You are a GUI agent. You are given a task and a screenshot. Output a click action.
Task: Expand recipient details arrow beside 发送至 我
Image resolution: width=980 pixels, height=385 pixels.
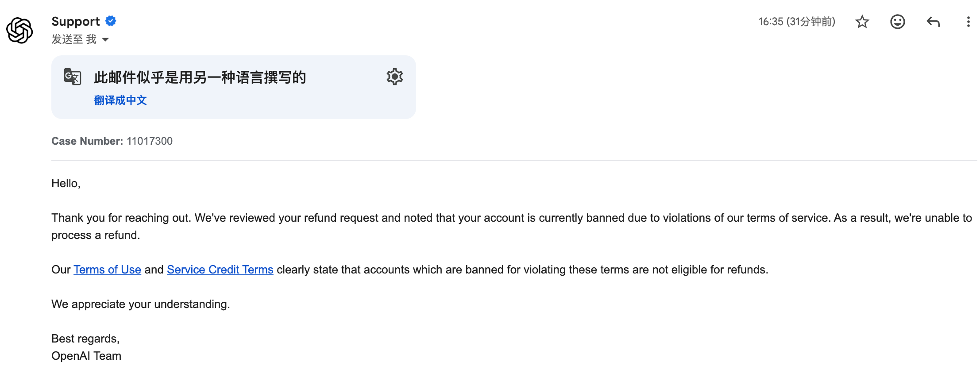click(105, 40)
